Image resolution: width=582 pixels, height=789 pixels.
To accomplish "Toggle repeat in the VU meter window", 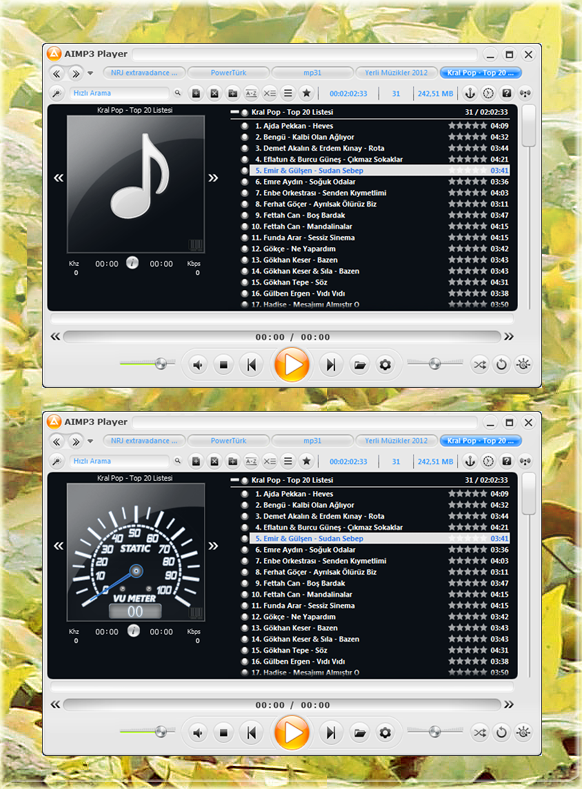I will 502,732.
